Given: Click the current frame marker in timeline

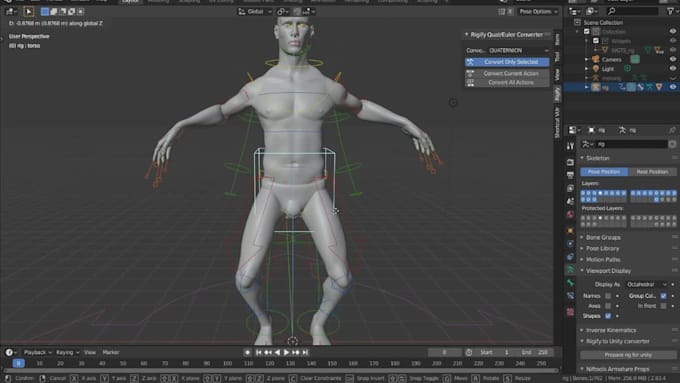Looking at the screenshot, I should click(19, 363).
